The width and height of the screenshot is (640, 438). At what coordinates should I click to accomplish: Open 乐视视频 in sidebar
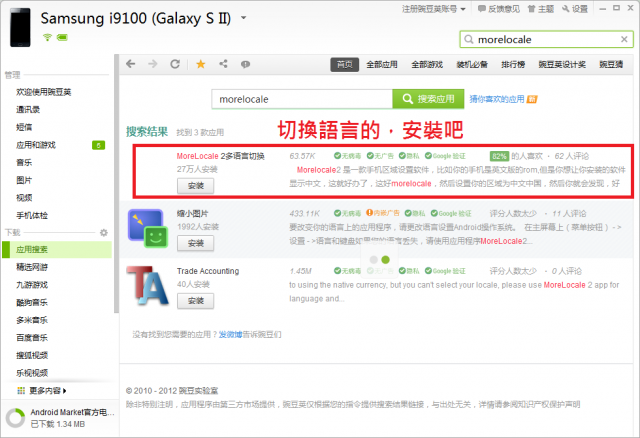pos(32,372)
